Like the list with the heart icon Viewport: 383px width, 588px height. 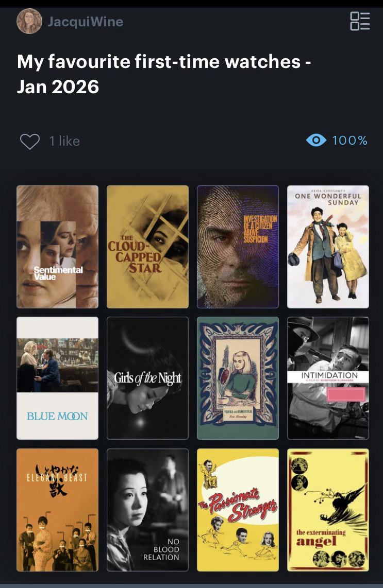tap(30, 142)
